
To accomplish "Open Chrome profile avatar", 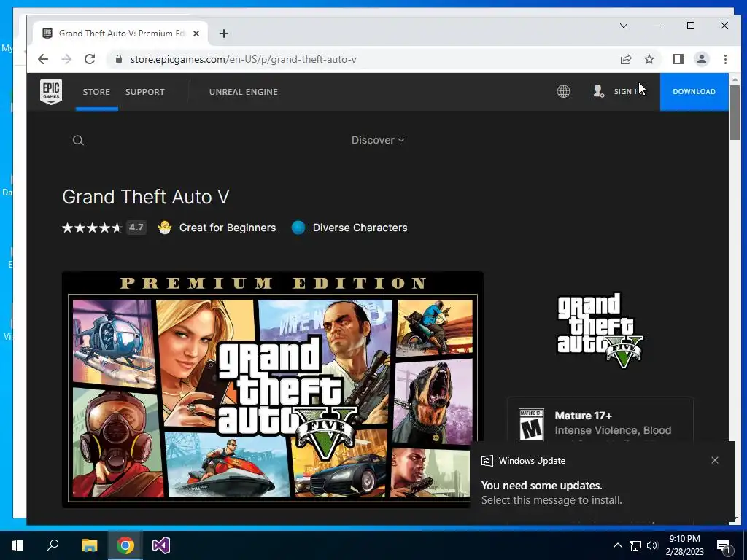I will (x=702, y=59).
